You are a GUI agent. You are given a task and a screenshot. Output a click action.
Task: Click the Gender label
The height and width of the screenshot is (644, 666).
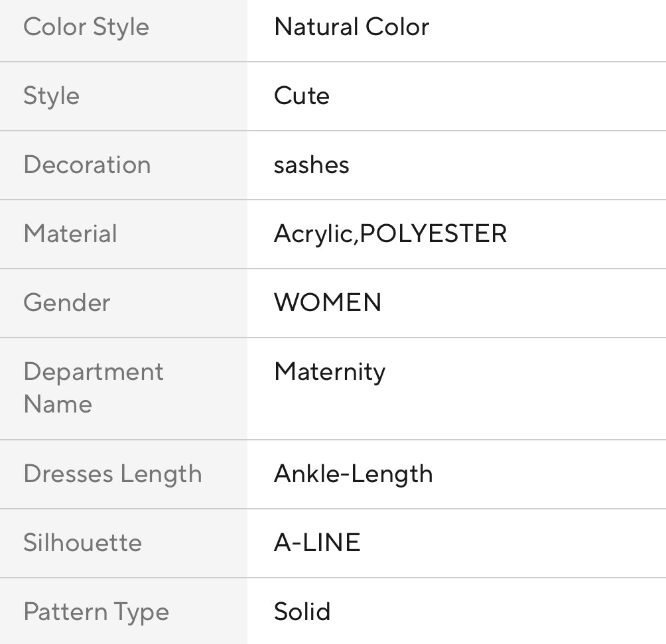(66, 303)
